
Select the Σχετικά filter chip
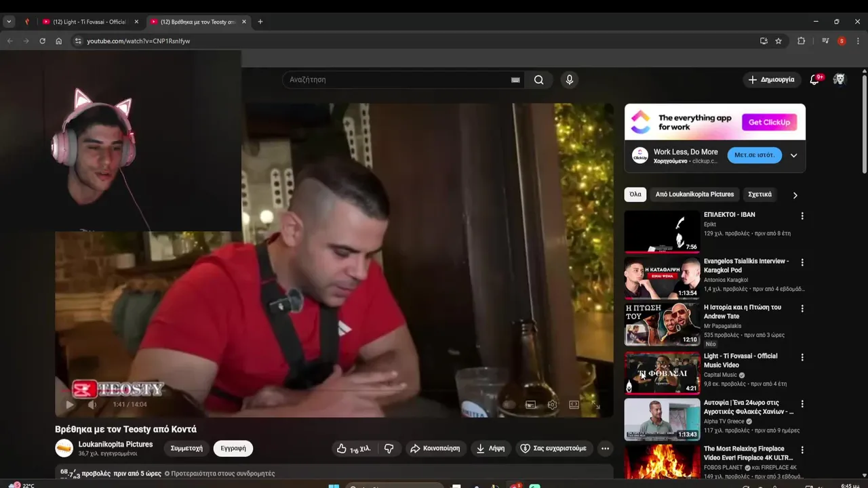(759, 195)
